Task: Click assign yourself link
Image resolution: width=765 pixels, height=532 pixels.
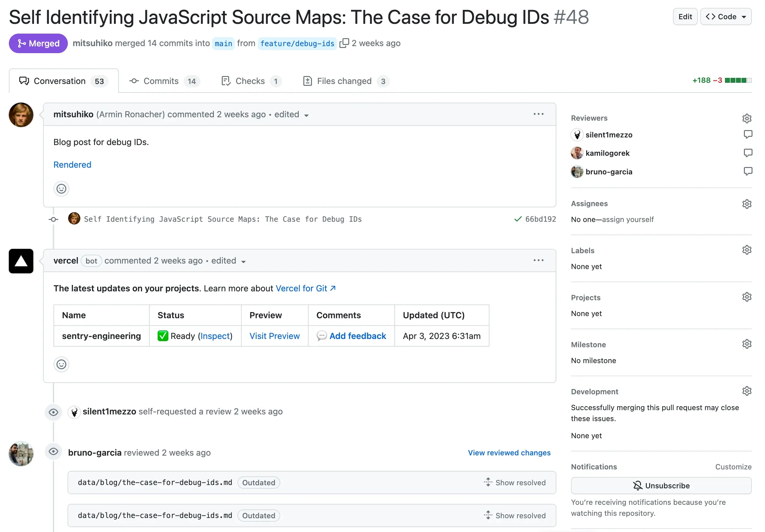Action: (628, 219)
